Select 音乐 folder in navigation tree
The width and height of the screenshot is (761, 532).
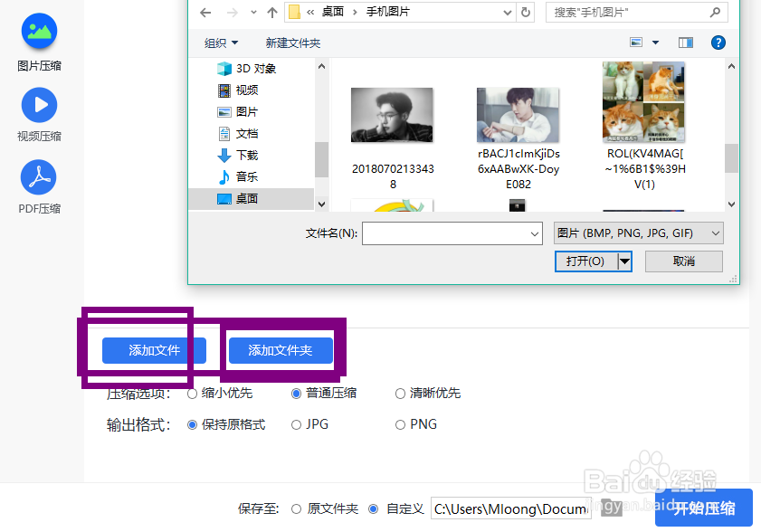click(x=238, y=176)
